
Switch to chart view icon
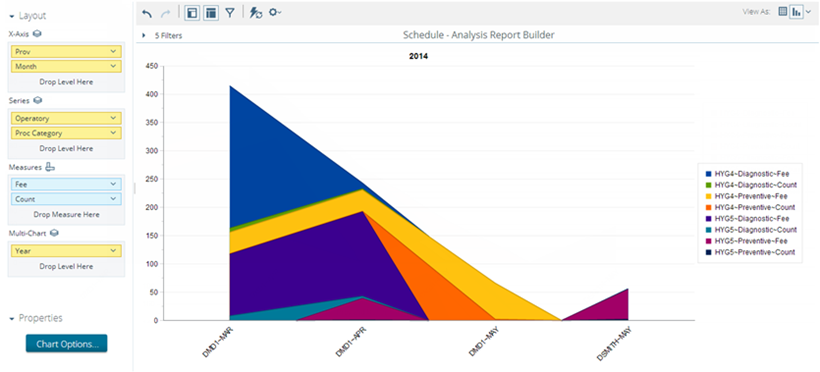click(x=796, y=12)
